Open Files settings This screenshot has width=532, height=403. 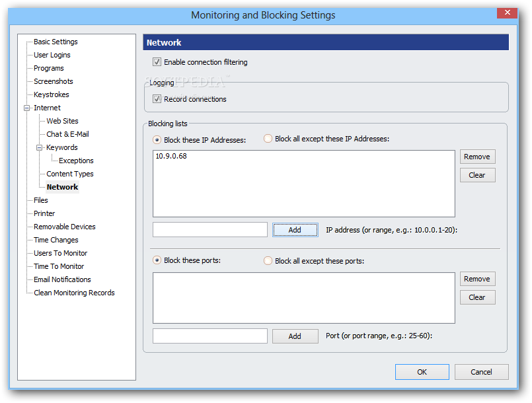click(x=41, y=200)
